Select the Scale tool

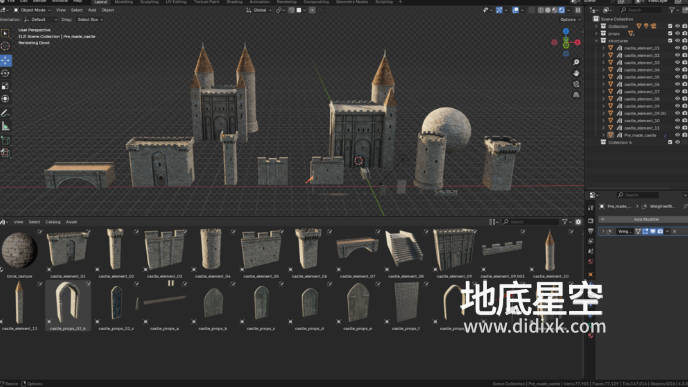(5, 86)
